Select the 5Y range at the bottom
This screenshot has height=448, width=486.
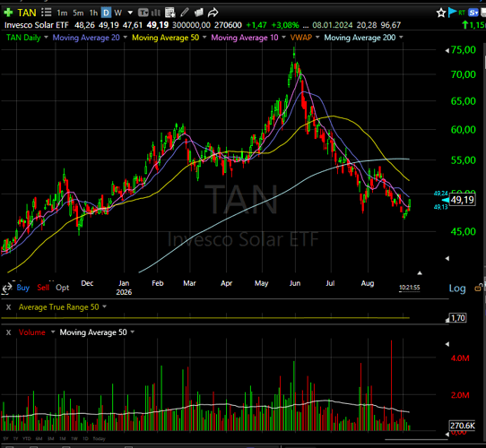6,439
